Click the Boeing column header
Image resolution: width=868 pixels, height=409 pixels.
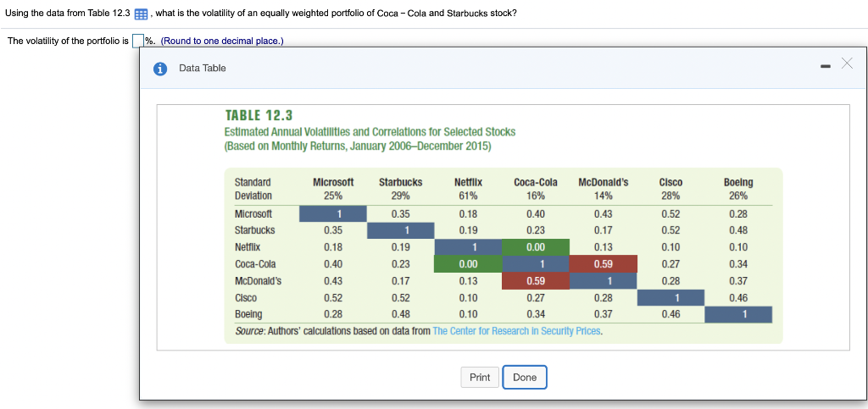pyautogui.click(x=738, y=182)
